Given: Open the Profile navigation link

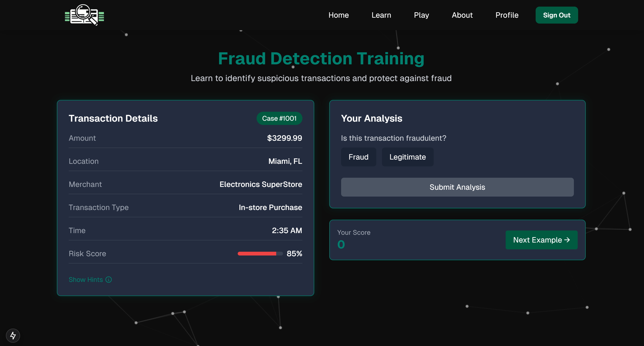Looking at the screenshot, I should 507,15.
